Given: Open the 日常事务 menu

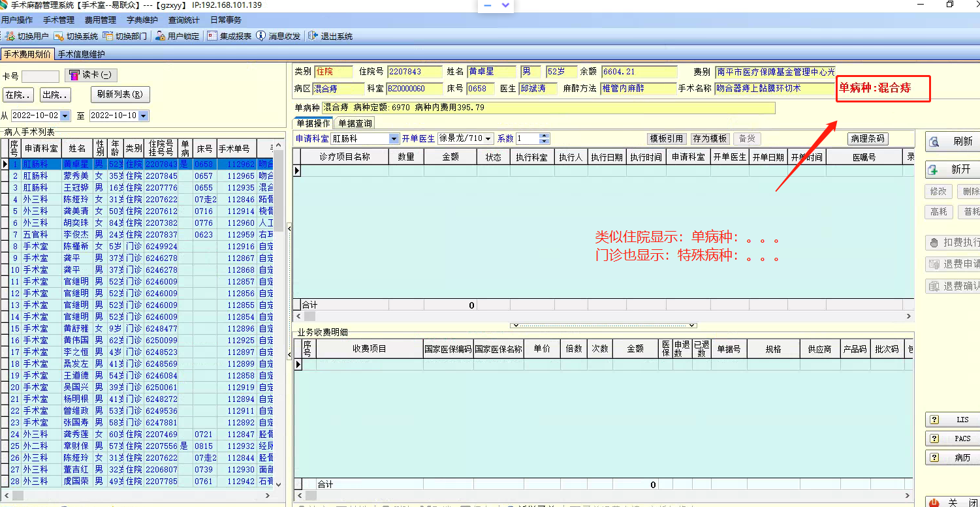Looking at the screenshot, I should click(x=226, y=20).
